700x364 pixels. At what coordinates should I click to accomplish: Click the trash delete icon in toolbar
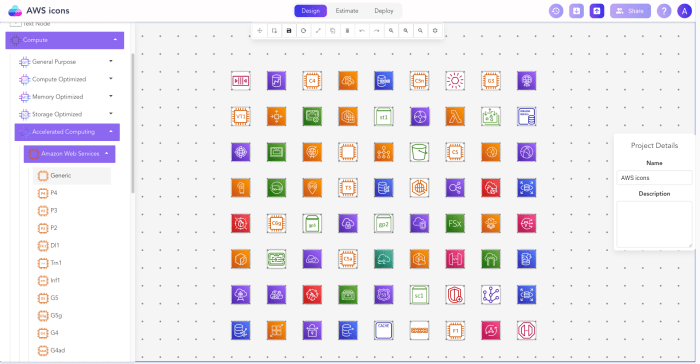tap(347, 31)
